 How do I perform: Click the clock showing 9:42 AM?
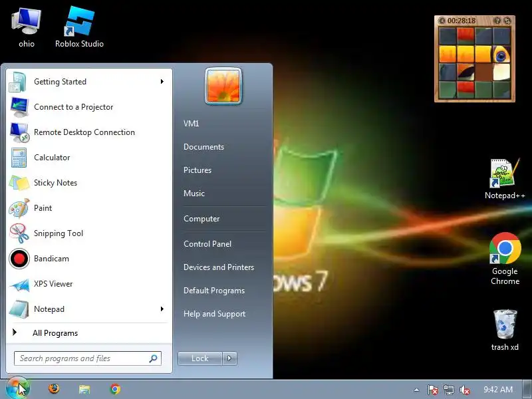[x=498, y=390]
